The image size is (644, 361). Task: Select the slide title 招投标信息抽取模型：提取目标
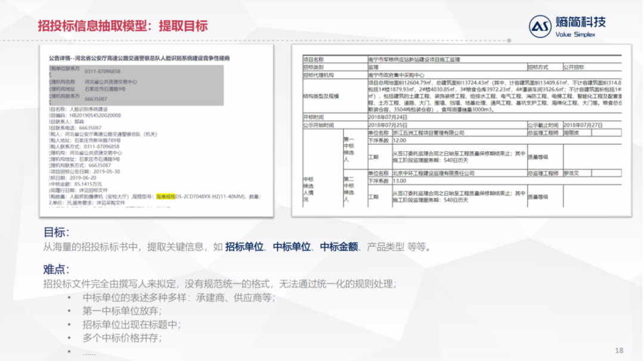tap(123, 26)
